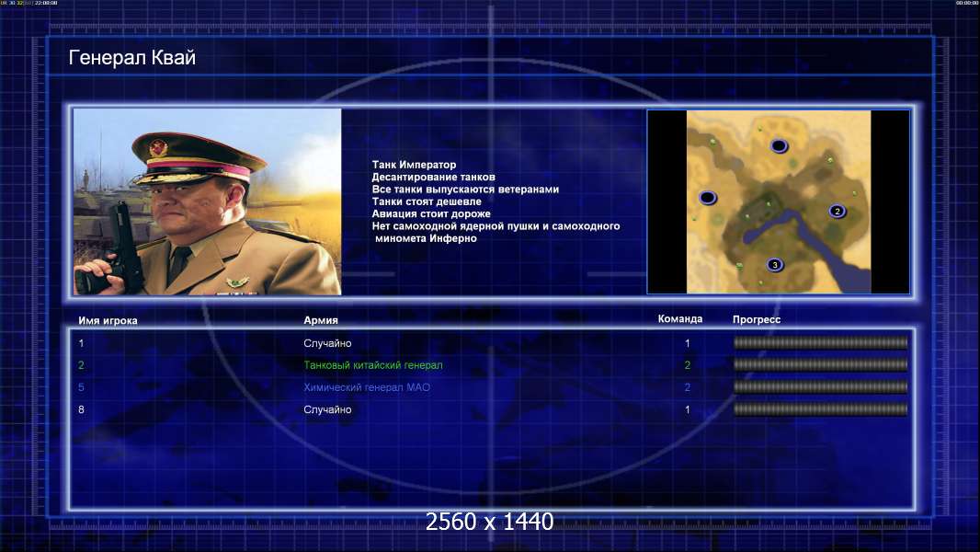980x552 pixels.
Task: Click team number for player 8
Action: 688,409
